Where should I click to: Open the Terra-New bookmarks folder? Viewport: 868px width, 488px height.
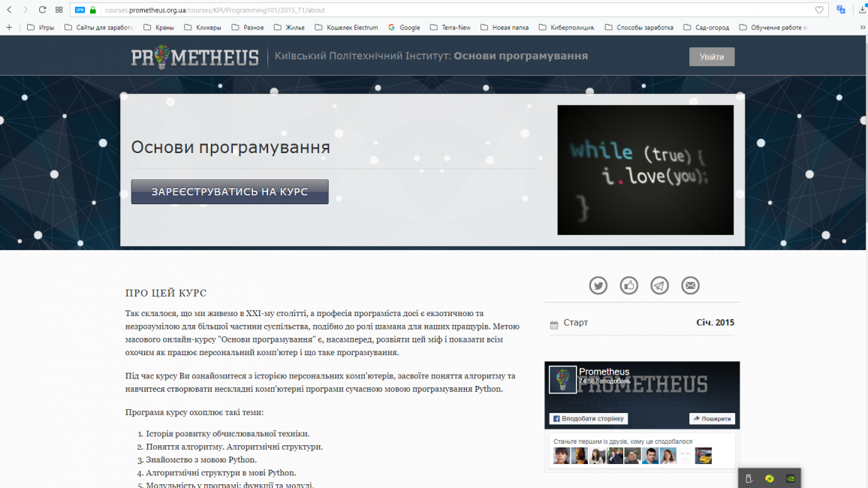click(x=451, y=27)
